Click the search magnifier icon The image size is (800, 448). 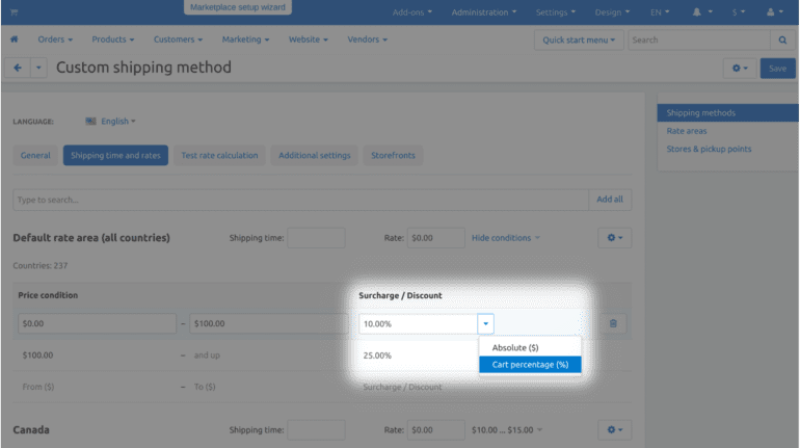pyautogui.click(x=783, y=40)
